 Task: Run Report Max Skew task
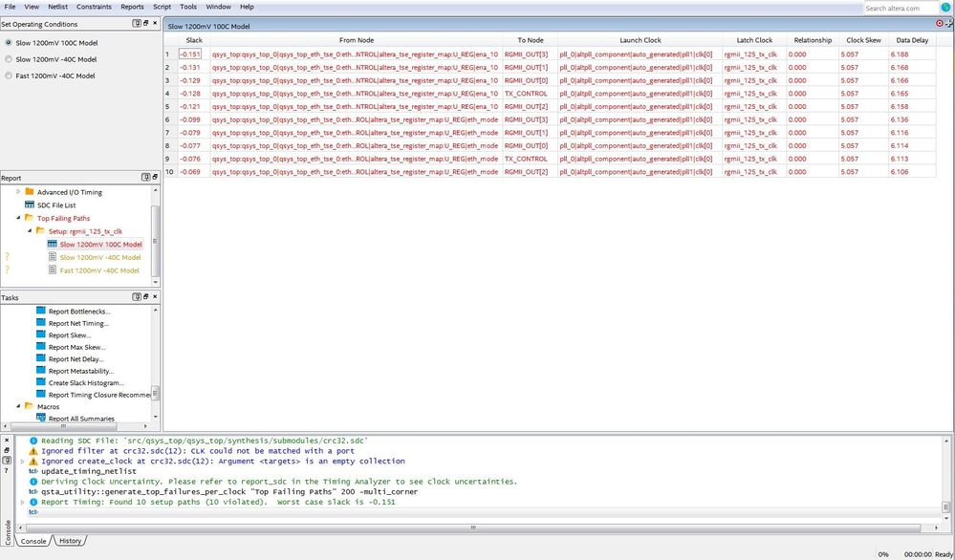(76, 347)
